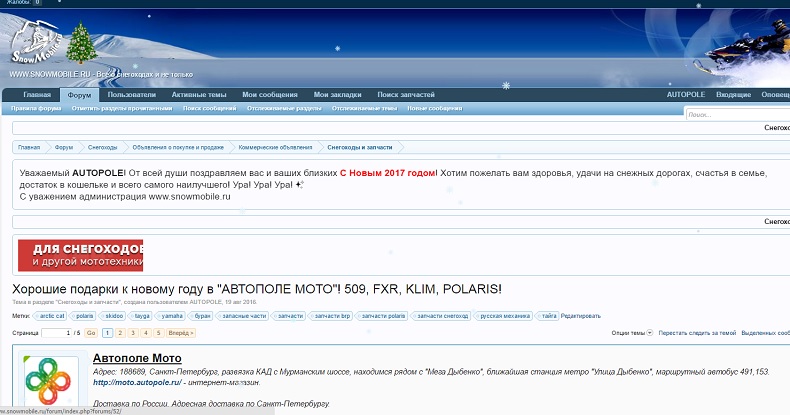Open the Автополе Мото heading link

tap(137, 358)
